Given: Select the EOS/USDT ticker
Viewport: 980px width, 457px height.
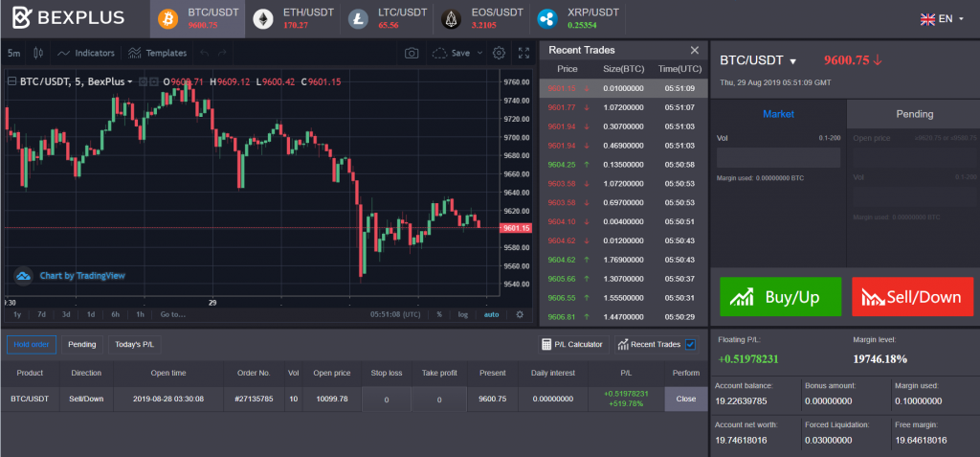Looking at the screenshot, I should (x=482, y=19).
